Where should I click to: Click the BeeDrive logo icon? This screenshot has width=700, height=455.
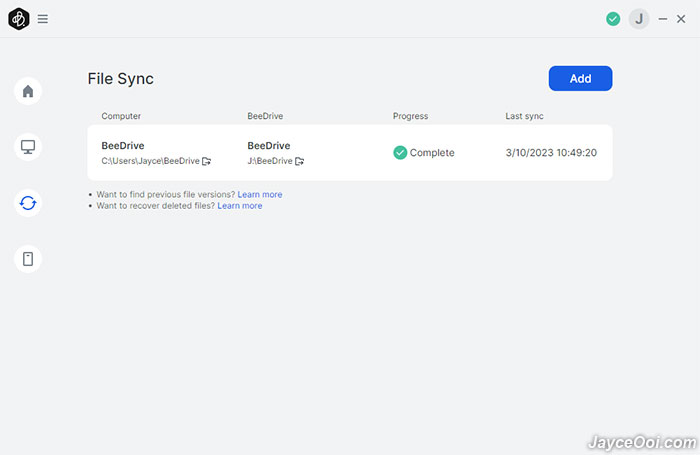(x=19, y=19)
